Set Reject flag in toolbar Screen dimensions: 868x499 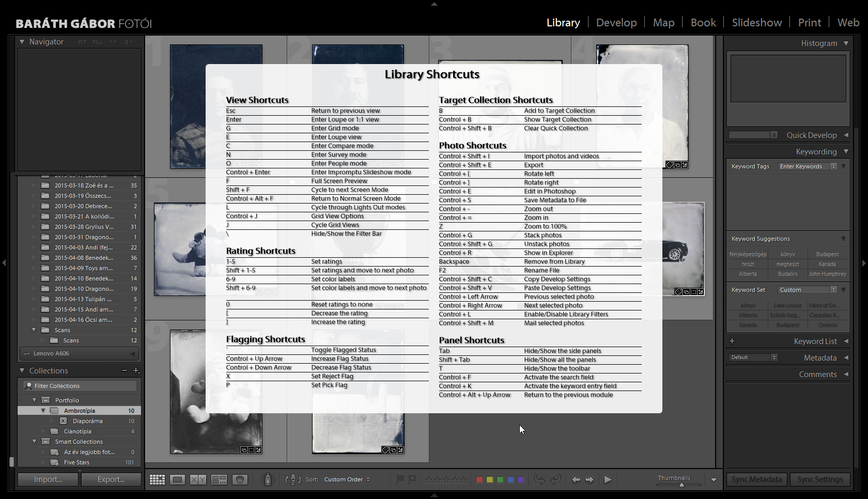[412, 479]
